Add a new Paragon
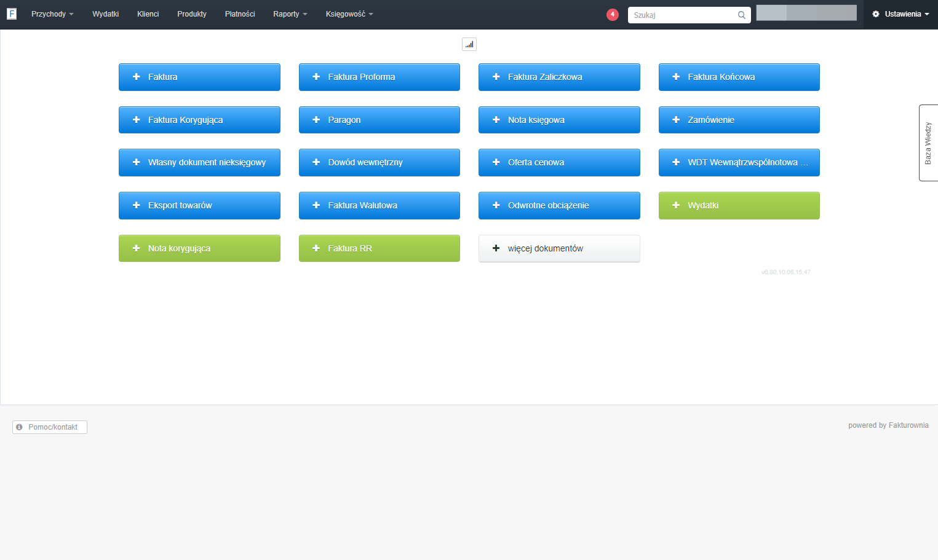The image size is (938, 560). tap(380, 120)
